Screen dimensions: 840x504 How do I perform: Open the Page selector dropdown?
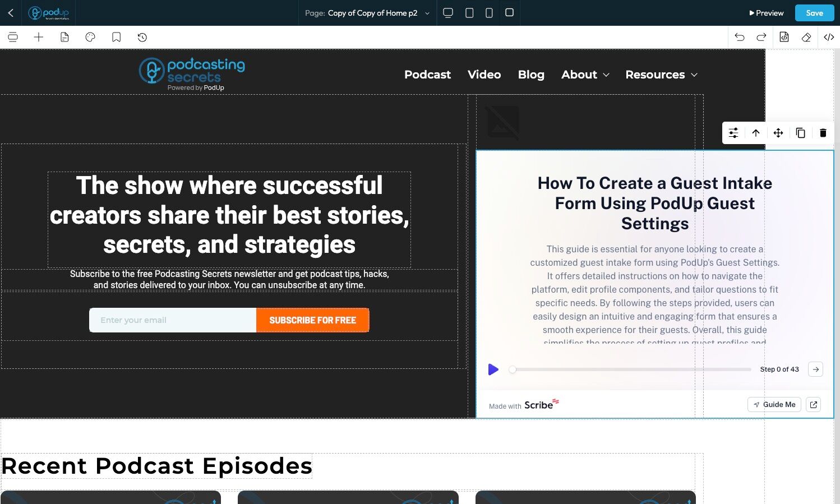pos(367,13)
